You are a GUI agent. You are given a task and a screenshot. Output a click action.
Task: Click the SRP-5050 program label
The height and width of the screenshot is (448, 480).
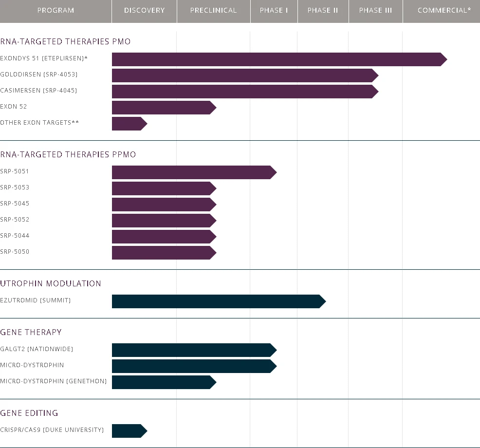(15, 252)
